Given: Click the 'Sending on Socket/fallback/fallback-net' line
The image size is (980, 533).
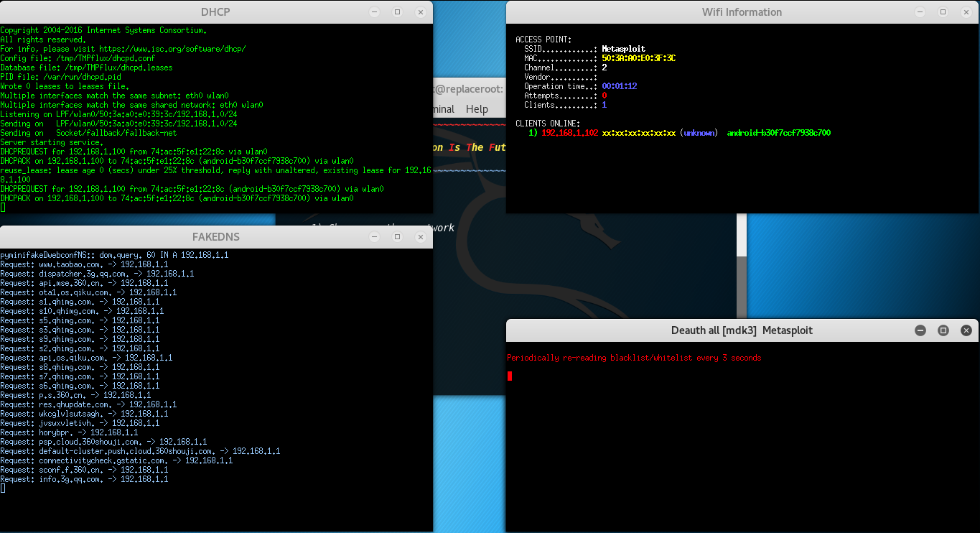Looking at the screenshot, I should coord(88,133).
